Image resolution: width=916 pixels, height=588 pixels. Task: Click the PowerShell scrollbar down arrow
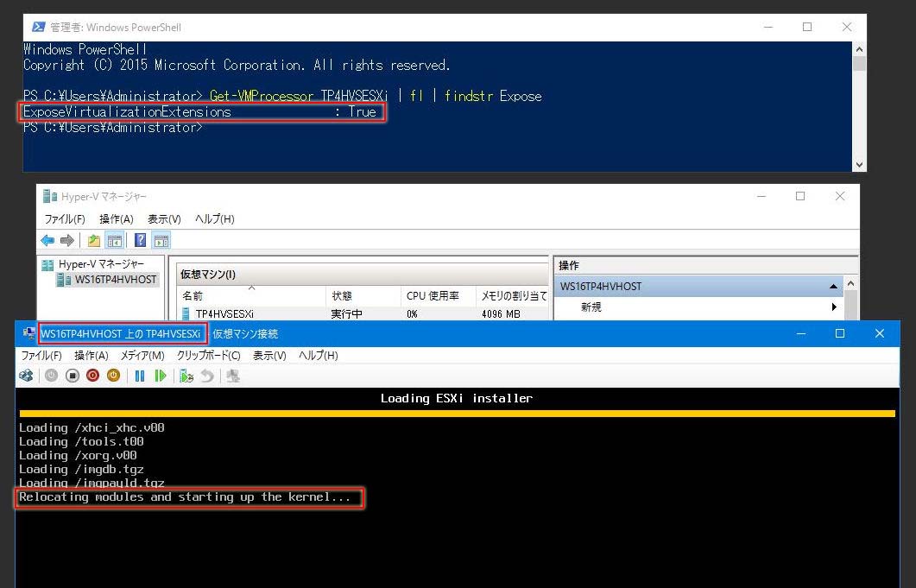(859, 165)
